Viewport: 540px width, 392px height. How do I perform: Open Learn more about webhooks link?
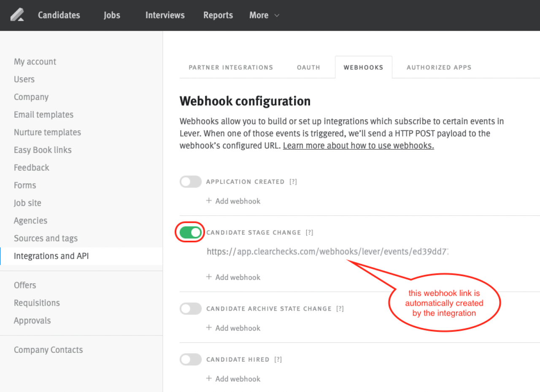pyautogui.click(x=358, y=146)
